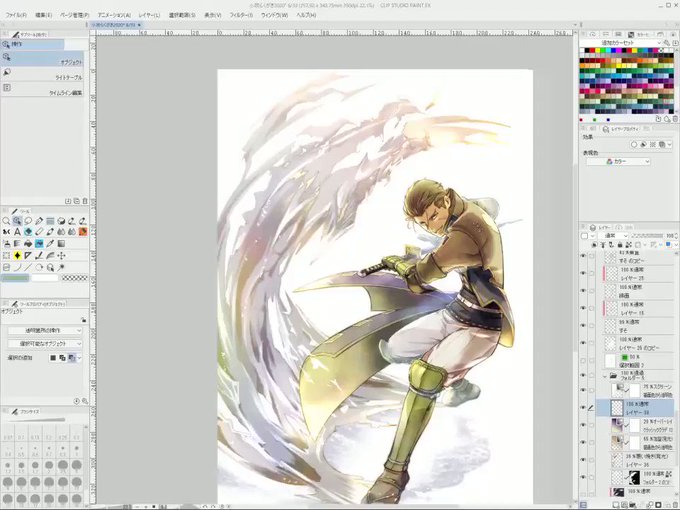The height and width of the screenshot is (510, 680).
Task: Toggle visibility of レイヤー 25 のコピー
Action: pos(583,343)
